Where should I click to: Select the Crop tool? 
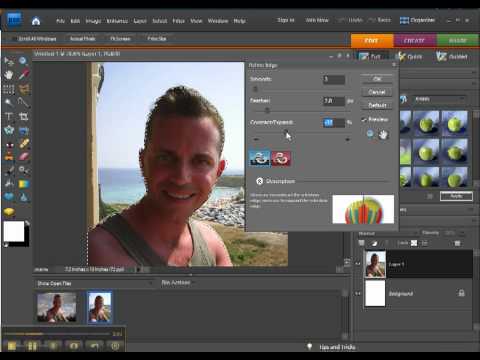pos(24,116)
